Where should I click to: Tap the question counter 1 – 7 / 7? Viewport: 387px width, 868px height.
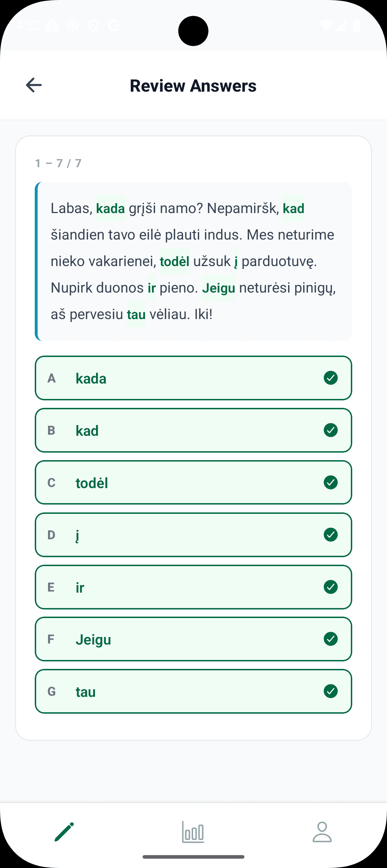point(58,163)
